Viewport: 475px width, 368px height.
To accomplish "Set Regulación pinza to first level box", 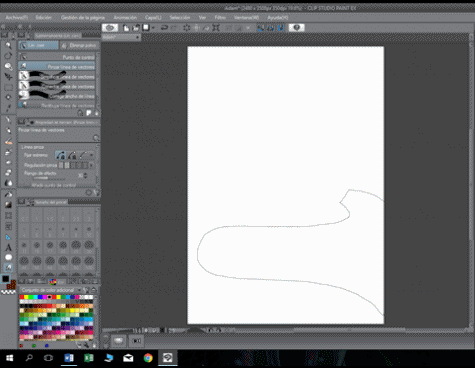I will (61, 165).
